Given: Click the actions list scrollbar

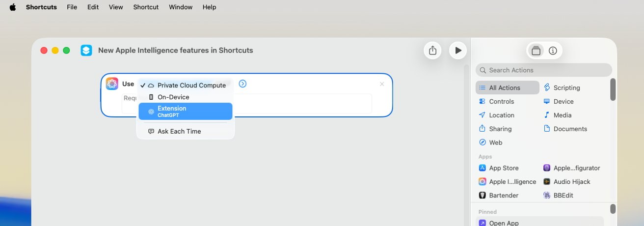Looking at the screenshot, I should [613, 89].
